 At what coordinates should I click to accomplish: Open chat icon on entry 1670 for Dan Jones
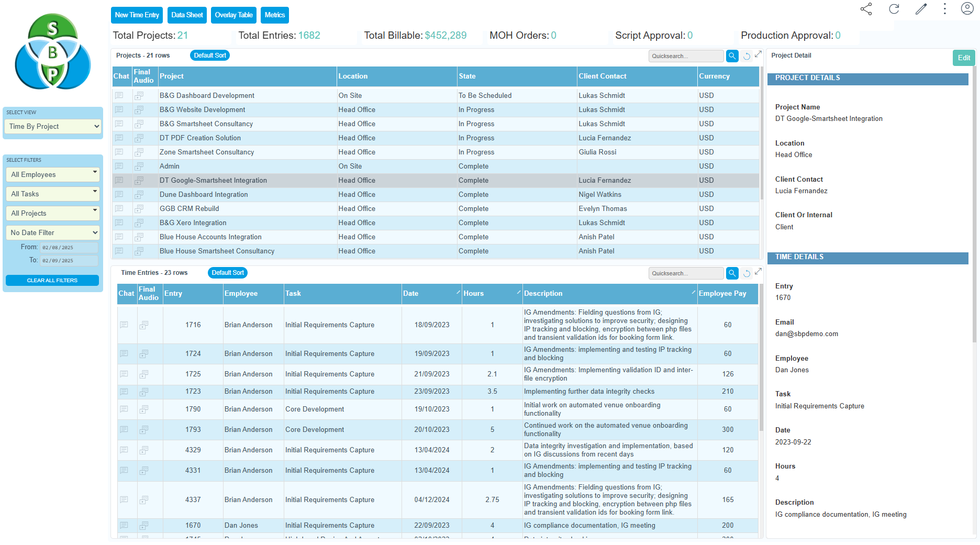(x=125, y=525)
